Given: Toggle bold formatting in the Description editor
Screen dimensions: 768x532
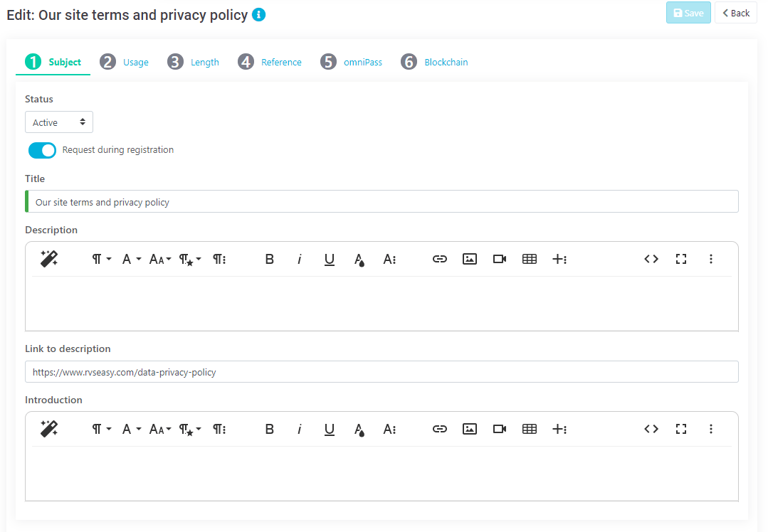Looking at the screenshot, I should pos(269,259).
